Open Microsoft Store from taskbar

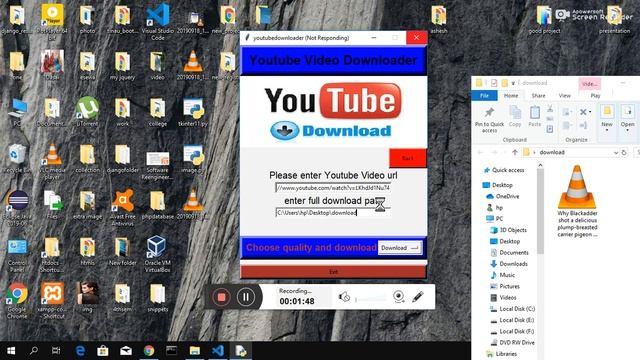(102, 351)
